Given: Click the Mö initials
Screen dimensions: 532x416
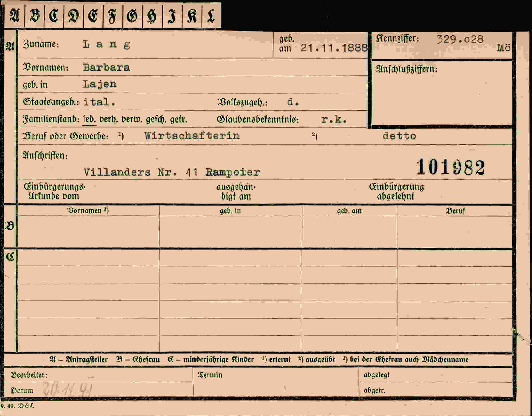Looking at the screenshot, I should (x=504, y=48).
